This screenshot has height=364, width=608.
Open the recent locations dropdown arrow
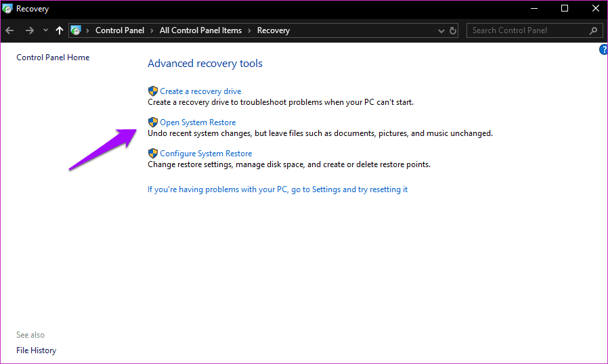(x=45, y=30)
